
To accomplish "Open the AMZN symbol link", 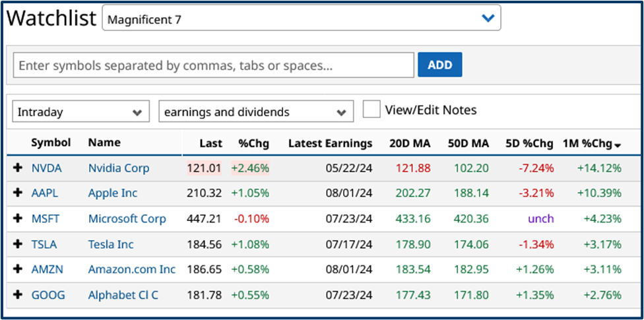I will [x=48, y=269].
